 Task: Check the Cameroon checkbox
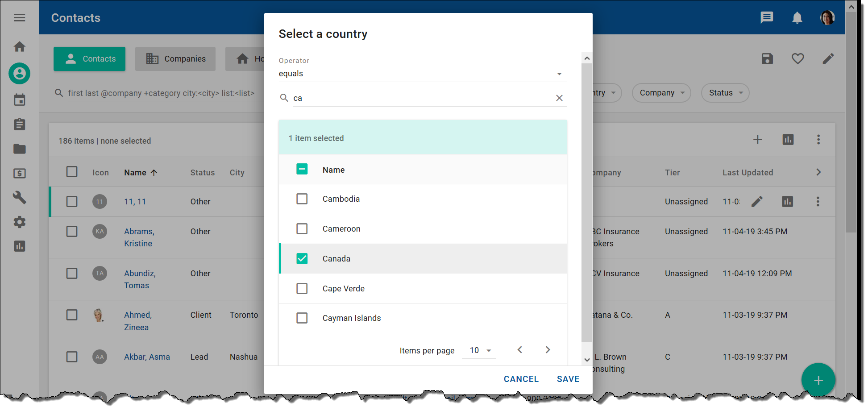pos(302,228)
